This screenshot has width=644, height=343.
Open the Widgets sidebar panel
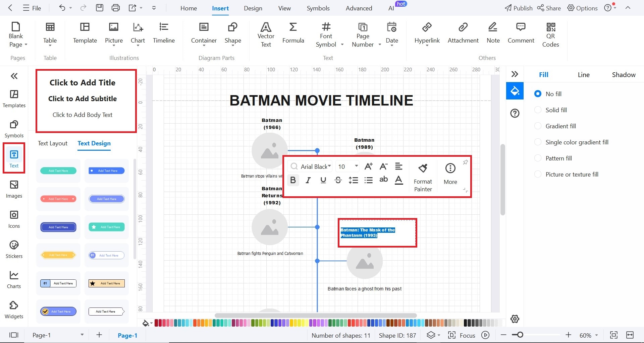(x=14, y=310)
